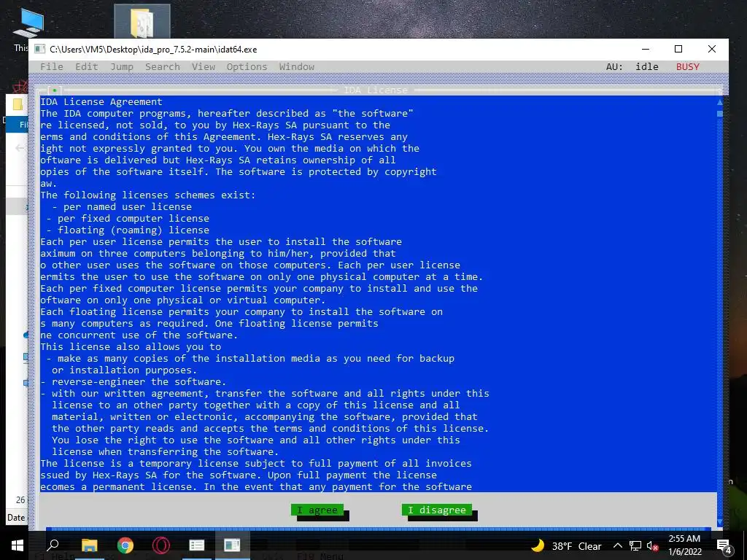This screenshot has width=747, height=560.
Task: Click the line '- per named user license'
Action: [122, 206]
